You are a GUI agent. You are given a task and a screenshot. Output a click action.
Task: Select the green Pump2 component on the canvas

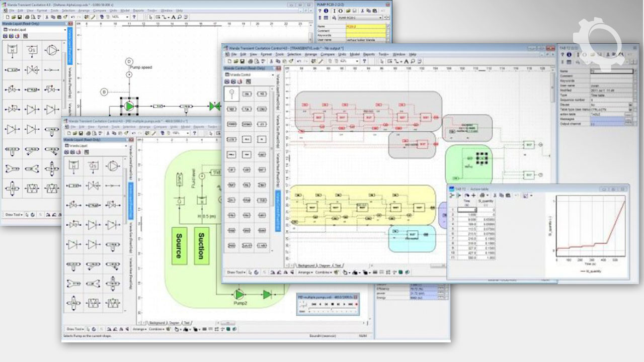[x=239, y=294]
